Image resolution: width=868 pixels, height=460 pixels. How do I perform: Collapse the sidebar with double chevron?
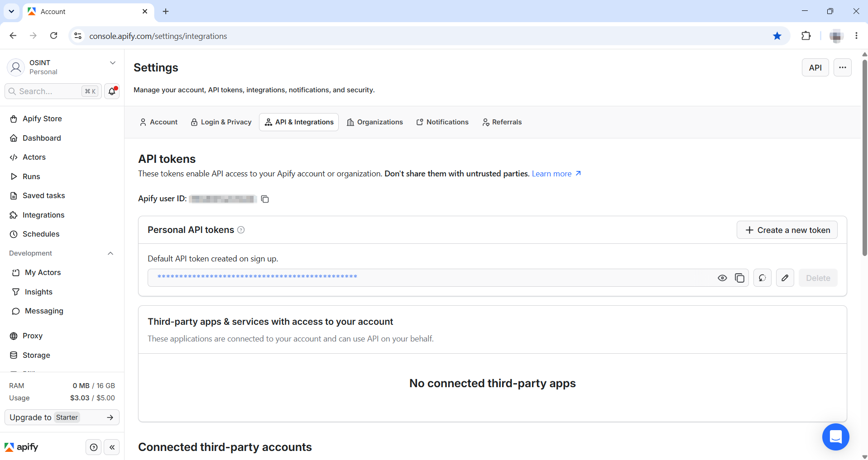click(x=112, y=447)
